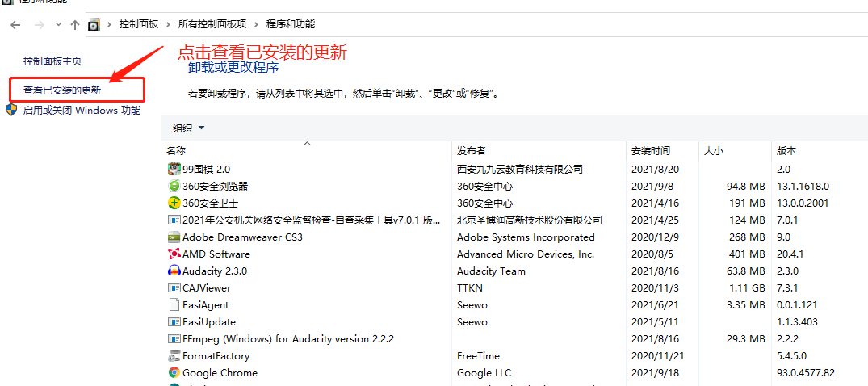Click the Audacity 2.3.0 headphone icon
The height and width of the screenshot is (386, 868).
(174, 271)
